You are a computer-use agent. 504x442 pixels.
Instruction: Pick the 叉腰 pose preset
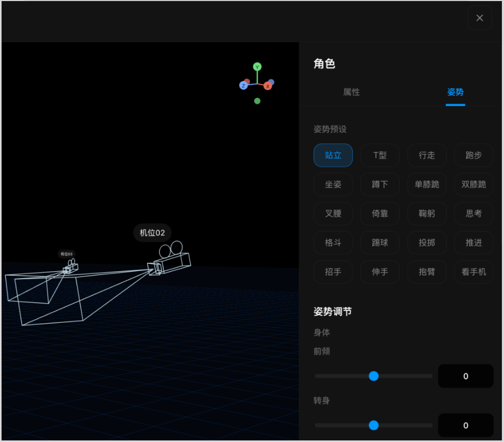[333, 213]
